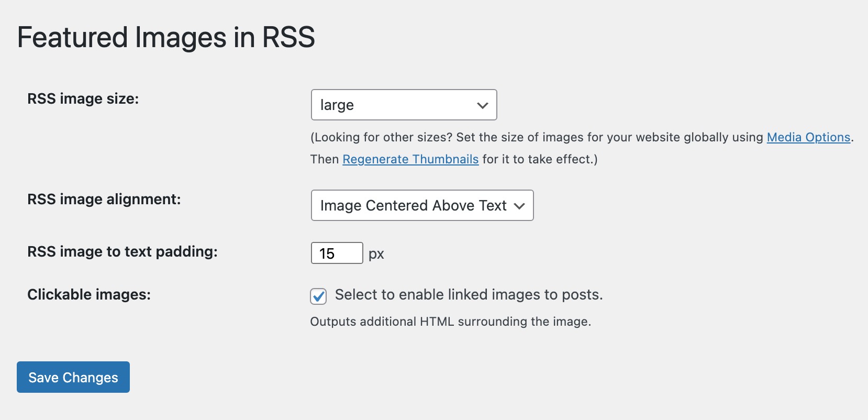Open the Media Options link
The height and width of the screenshot is (420, 868).
(808, 137)
